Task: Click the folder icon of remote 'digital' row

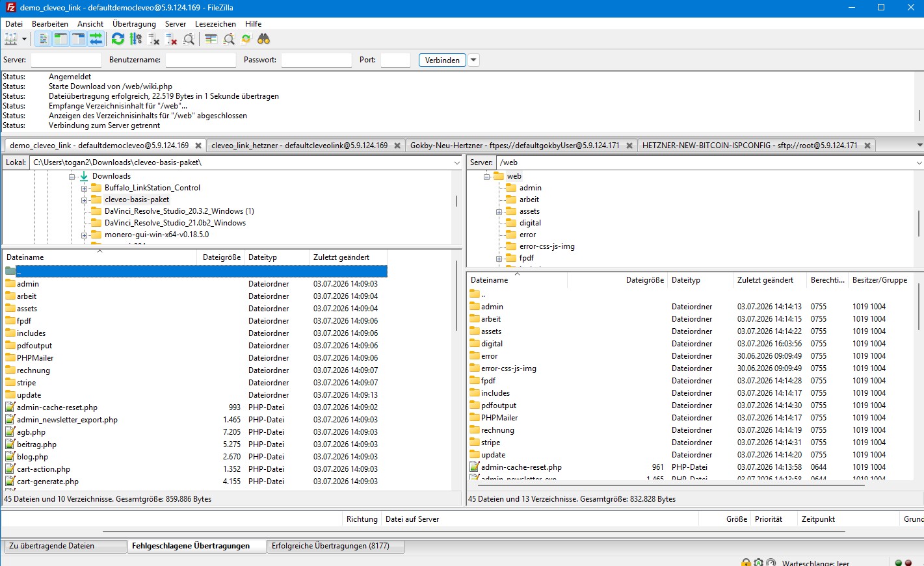Action: click(x=475, y=344)
